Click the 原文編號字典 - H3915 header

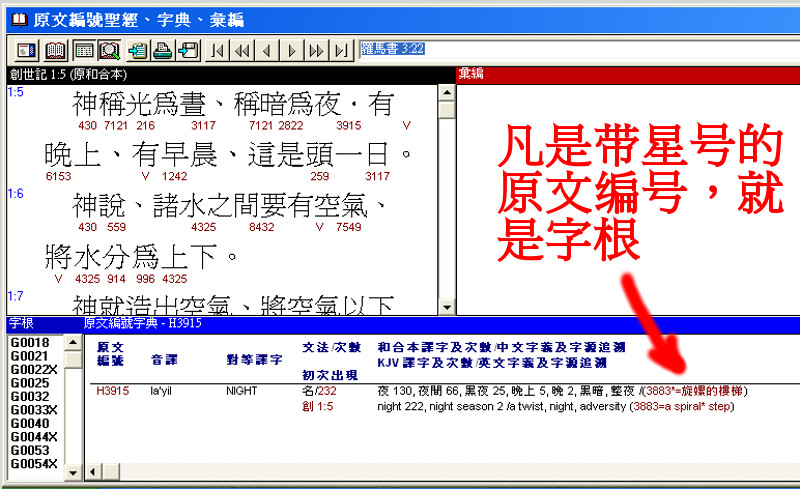143,323
